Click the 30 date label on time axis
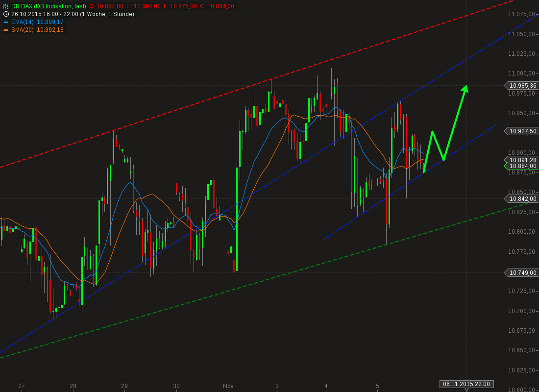This screenshot has width=539, height=392. [176, 386]
